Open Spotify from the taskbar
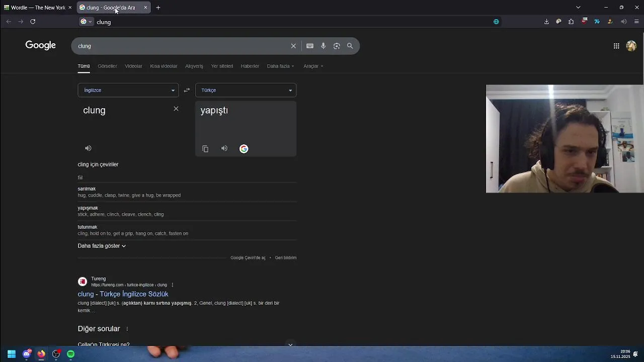Screen dimensions: 644x362 [71, 354]
